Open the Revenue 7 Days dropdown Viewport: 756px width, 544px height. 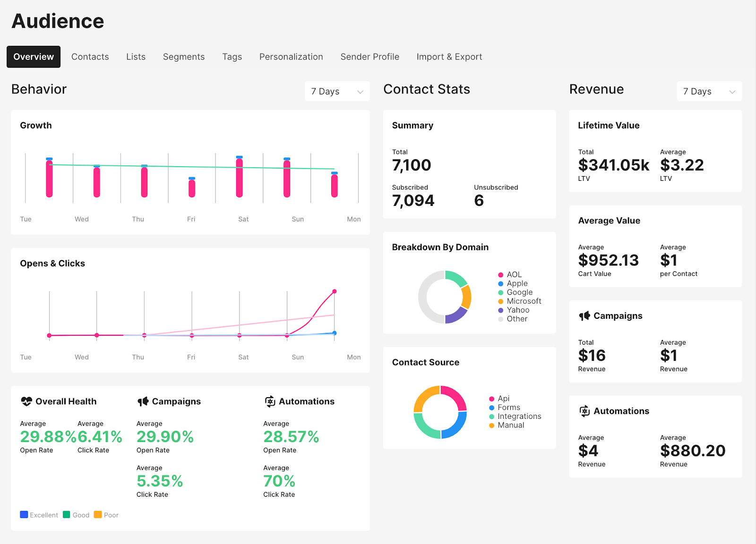pos(709,92)
